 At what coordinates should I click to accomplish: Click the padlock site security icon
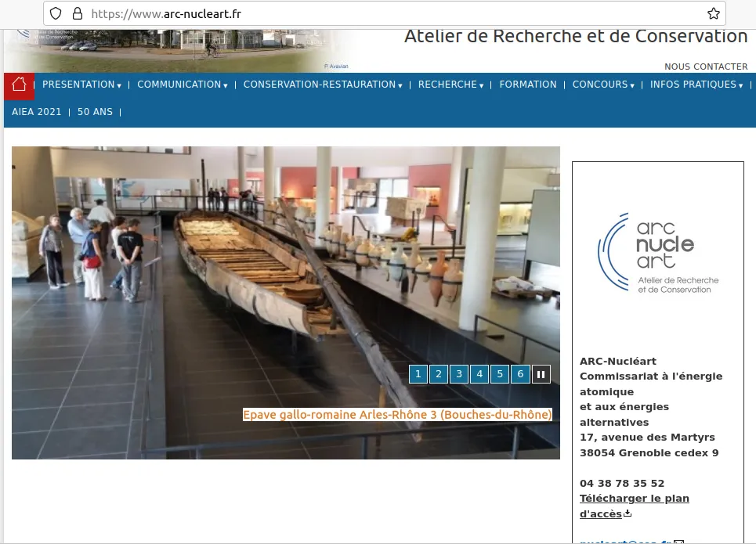tap(77, 13)
